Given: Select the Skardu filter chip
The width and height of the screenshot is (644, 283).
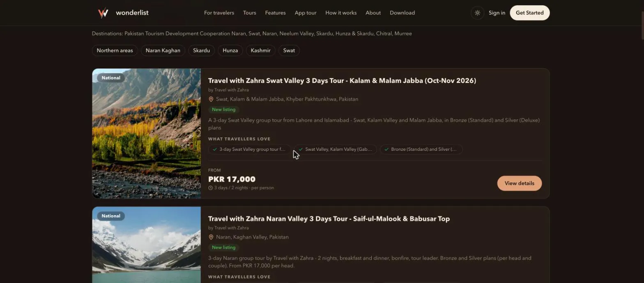Looking at the screenshot, I should click(201, 51).
